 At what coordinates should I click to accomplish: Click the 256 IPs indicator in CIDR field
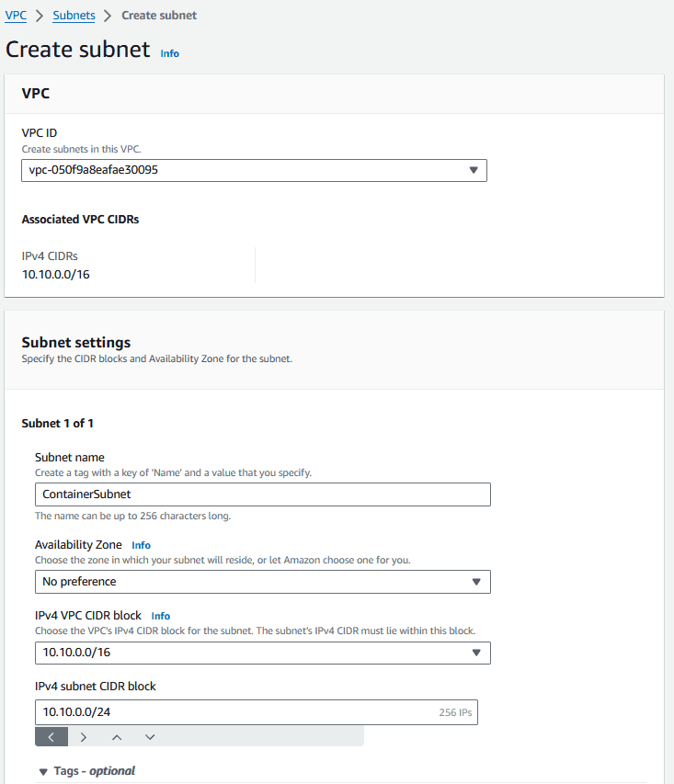tap(455, 712)
